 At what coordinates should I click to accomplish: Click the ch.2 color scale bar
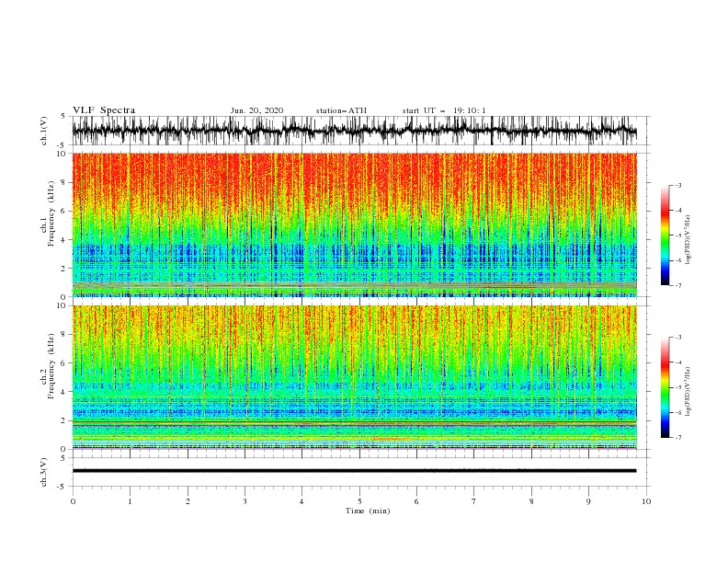coord(665,387)
